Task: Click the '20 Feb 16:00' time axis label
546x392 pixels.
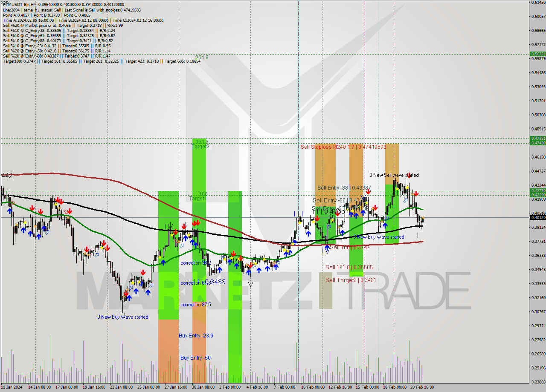Action: (x=422, y=387)
